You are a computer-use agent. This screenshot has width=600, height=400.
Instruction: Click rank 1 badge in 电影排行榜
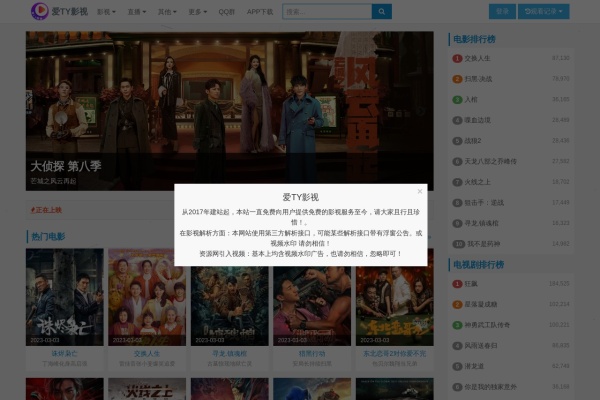tap(457, 58)
